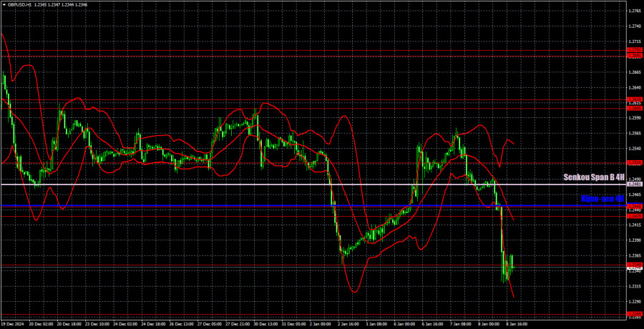Select the Kijun-sen 4H label

tap(603, 199)
